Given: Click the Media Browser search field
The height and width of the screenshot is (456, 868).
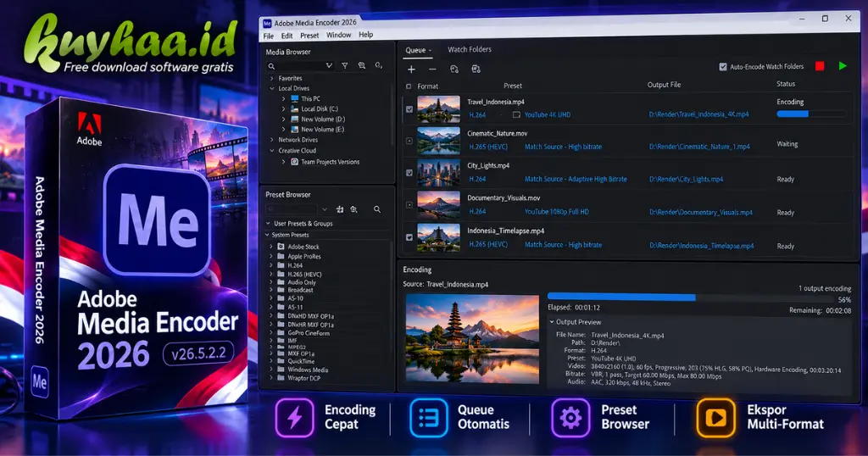Looking at the screenshot, I should click(300, 66).
